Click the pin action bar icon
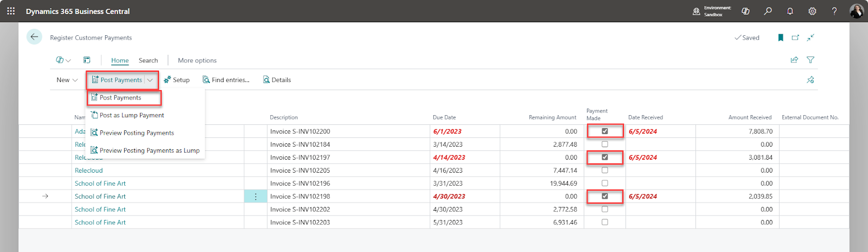Image resolution: width=868 pixels, height=252 pixels. [x=810, y=80]
